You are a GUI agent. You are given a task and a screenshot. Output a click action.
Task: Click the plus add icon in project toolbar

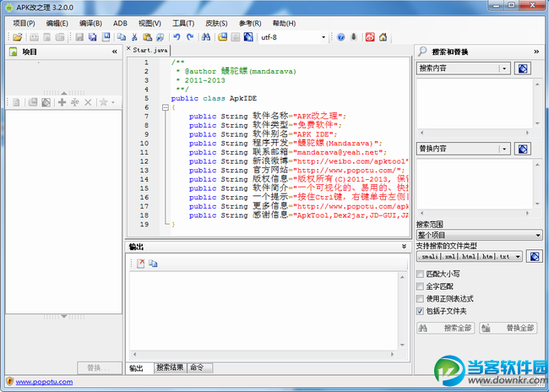click(62, 102)
